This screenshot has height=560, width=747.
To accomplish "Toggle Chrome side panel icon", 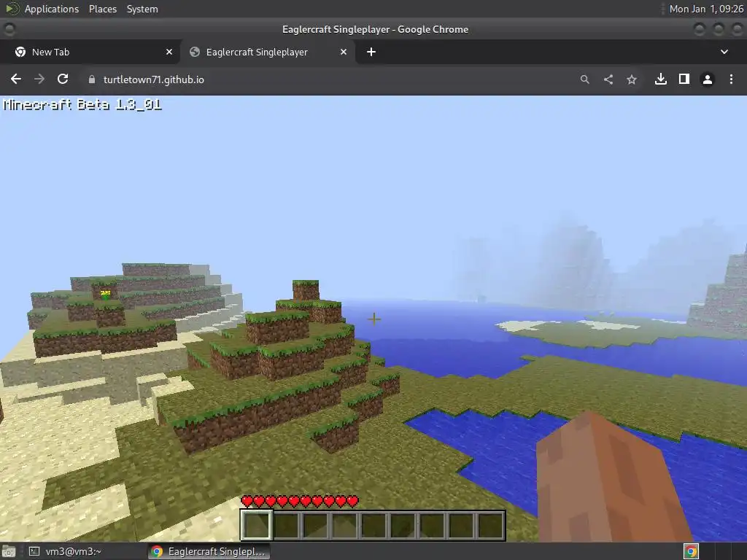I will coord(684,79).
